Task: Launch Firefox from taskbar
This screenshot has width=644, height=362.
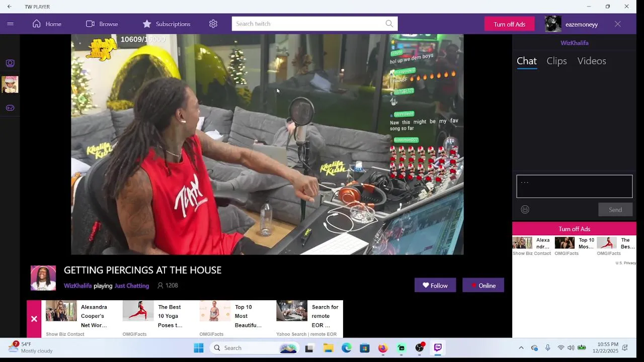Action: pyautogui.click(x=383, y=348)
